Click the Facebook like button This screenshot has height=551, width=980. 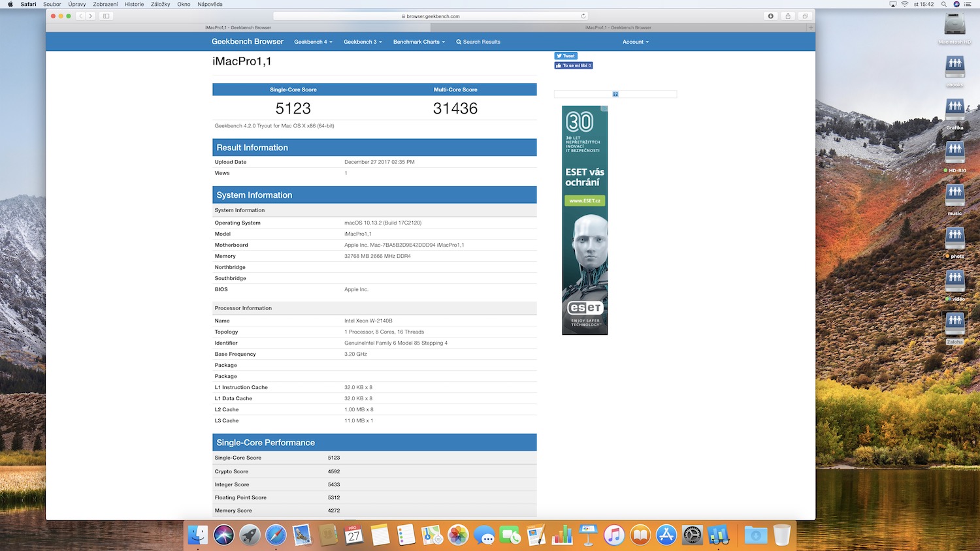click(x=574, y=65)
